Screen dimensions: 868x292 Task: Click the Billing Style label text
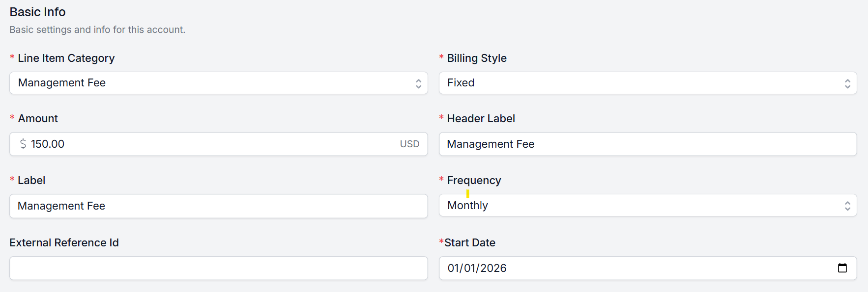pos(476,58)
